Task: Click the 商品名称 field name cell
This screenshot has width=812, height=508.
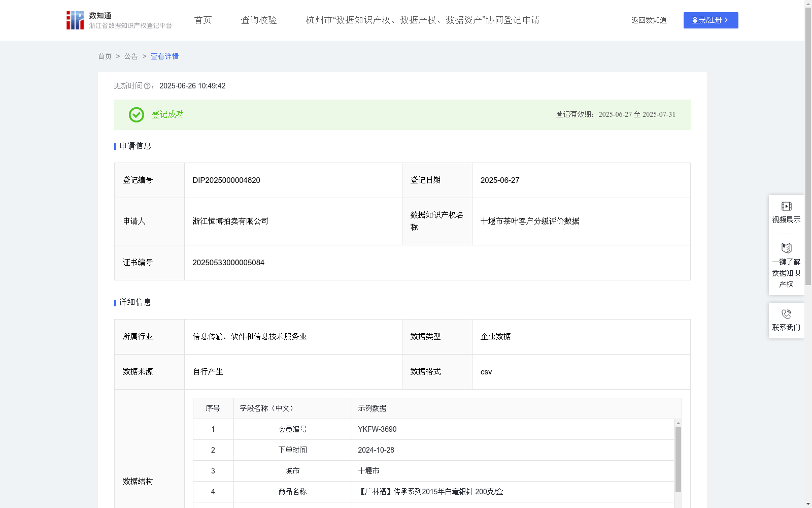Action: (x=293, y=492)
